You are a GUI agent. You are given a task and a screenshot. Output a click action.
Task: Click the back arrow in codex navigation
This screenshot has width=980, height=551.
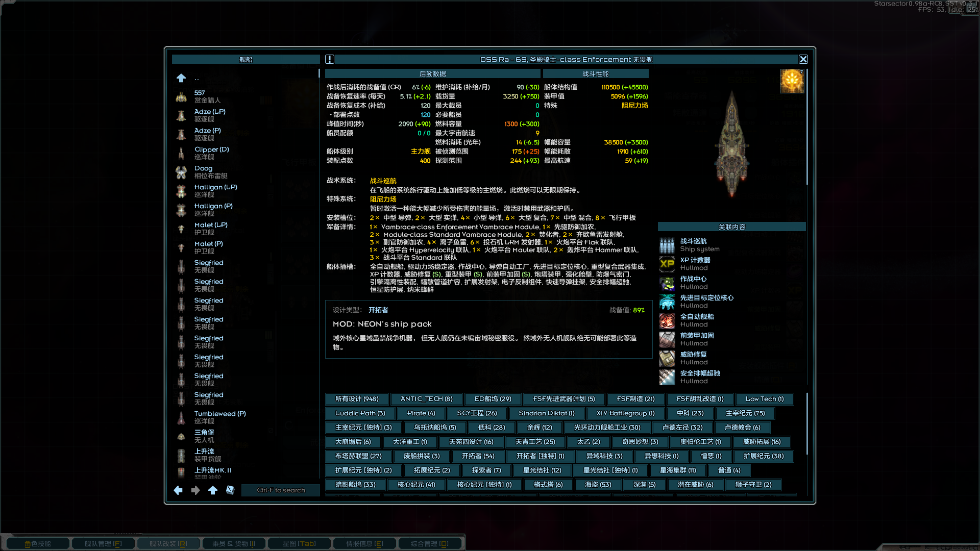point(178,490)
